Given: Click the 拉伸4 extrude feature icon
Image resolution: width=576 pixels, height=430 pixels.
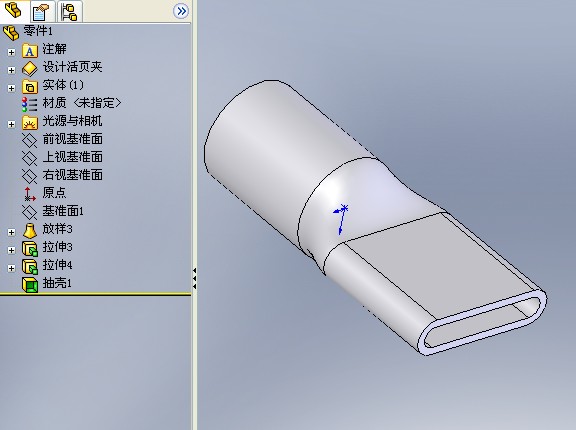Looking at the screenshot, I should 30,267.
